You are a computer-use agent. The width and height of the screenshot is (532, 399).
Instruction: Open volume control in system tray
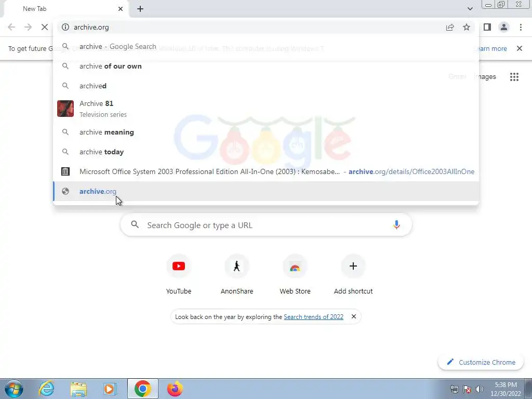click(479, 389)
